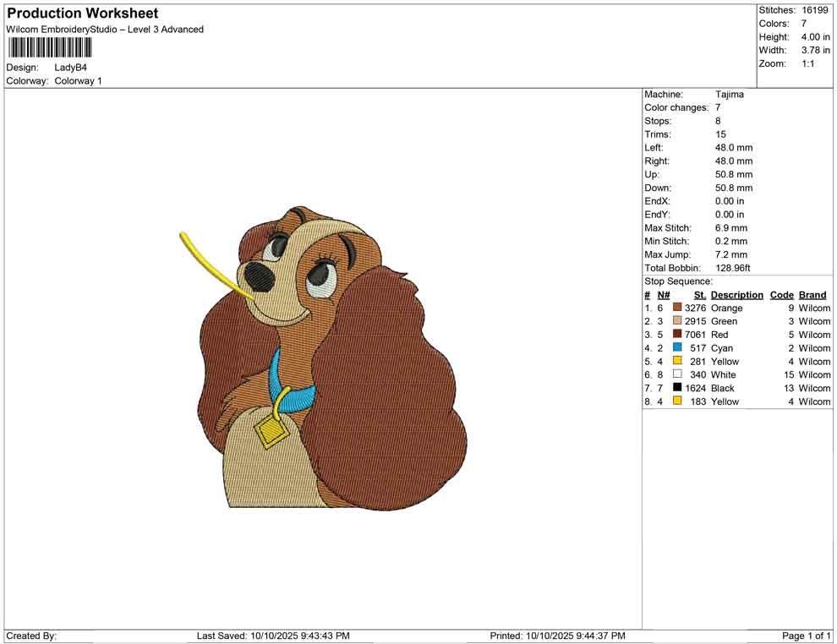Click the zoom value '1:1'

pyautogui.click(x=807, y=63)
